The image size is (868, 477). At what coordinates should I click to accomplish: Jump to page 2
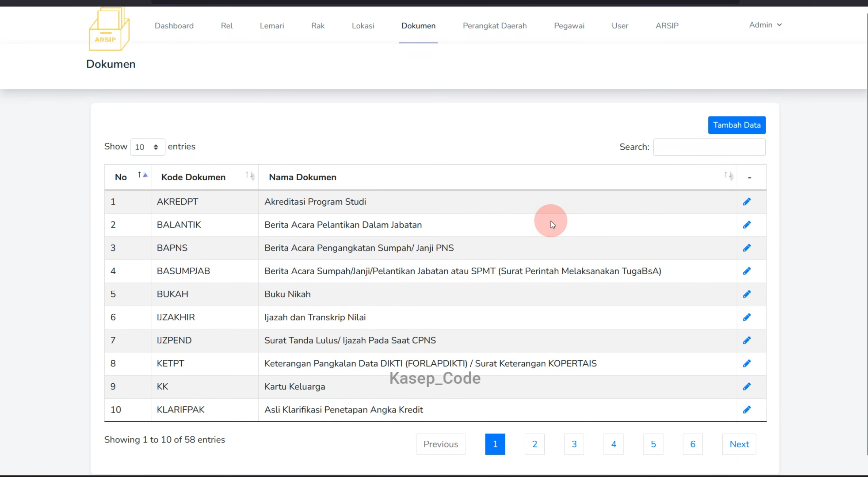pyautogui.click(x=535, y=444)
